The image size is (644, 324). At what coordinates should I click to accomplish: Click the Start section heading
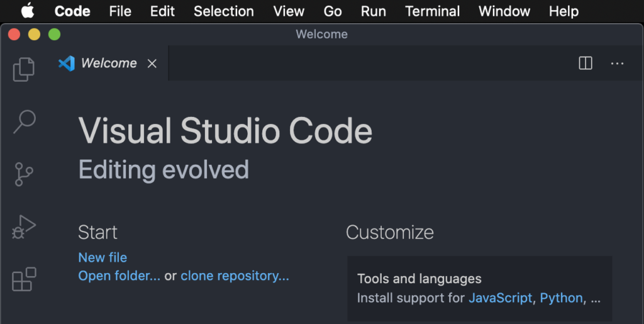[97, 232]
